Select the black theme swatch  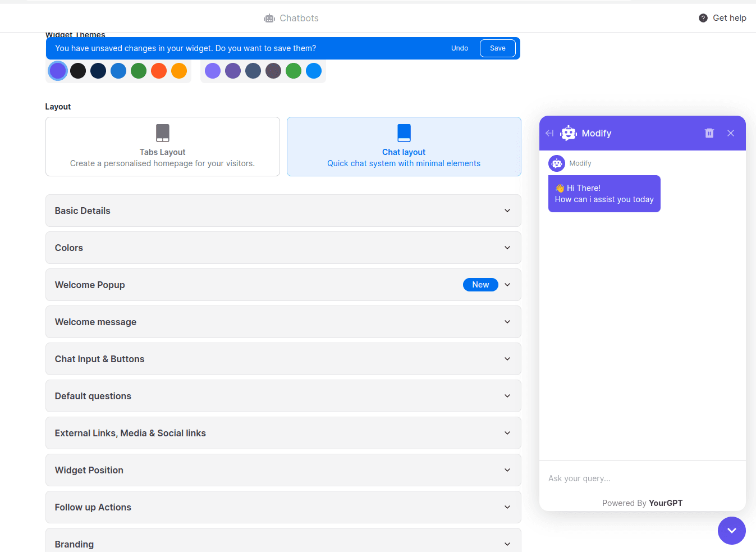78,71
